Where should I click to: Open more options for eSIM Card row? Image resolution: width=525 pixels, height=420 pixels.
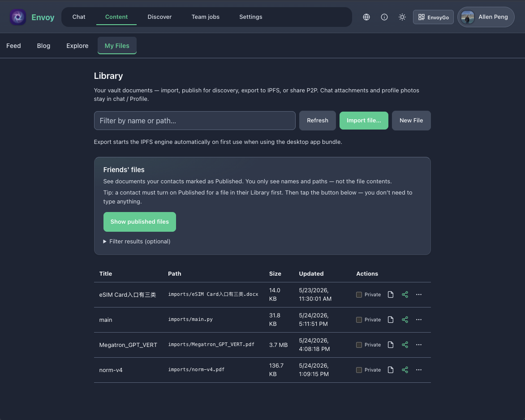pos(418,294)
